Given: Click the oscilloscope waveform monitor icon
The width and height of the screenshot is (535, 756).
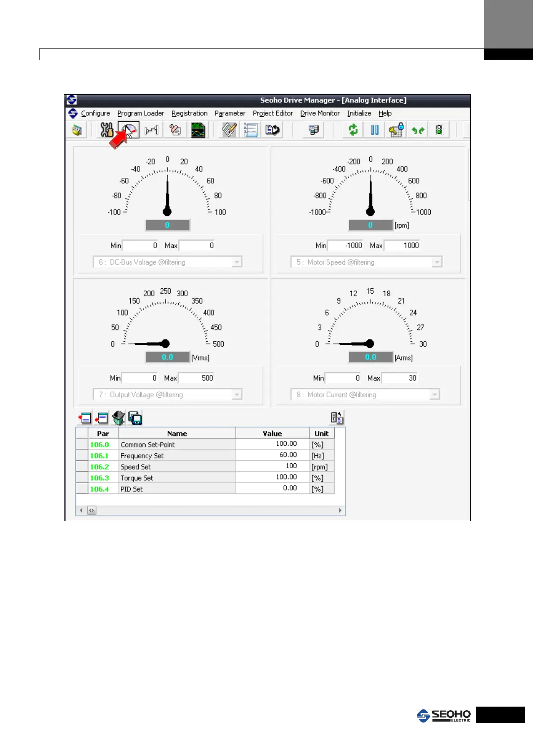Looking at the screenshot, I should click(198, 130).
